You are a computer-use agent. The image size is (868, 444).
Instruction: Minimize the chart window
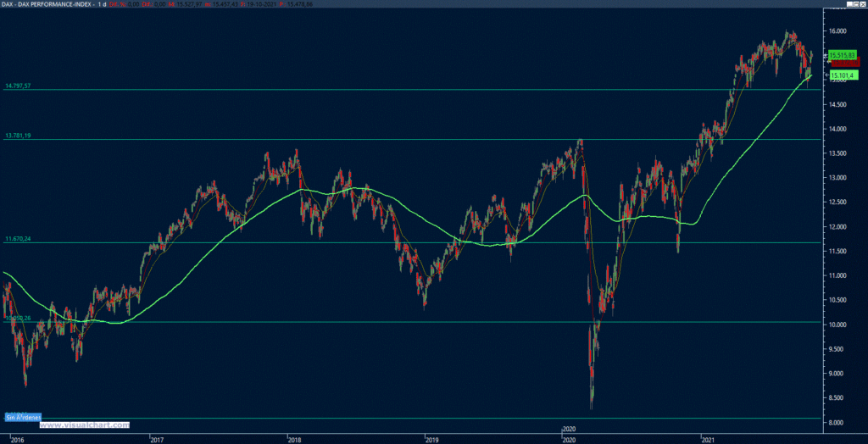coord(849,4)
